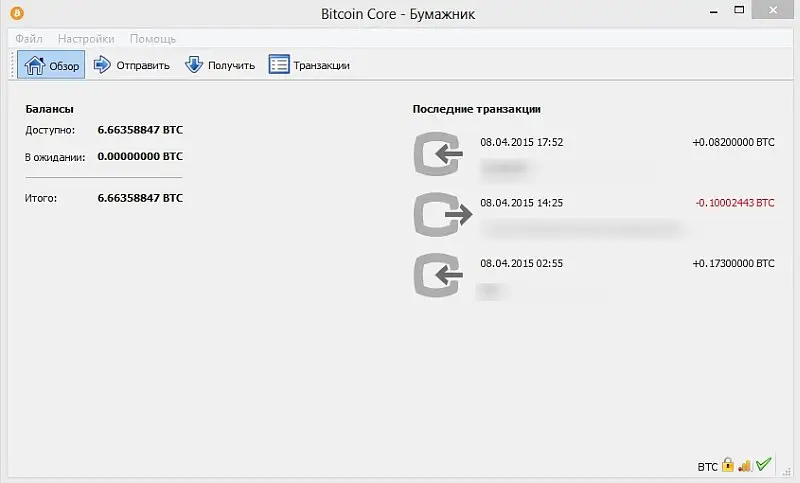Open the Обзор overview tab
The width and height of the screenshot is (800, 483).
pos(51,65)
